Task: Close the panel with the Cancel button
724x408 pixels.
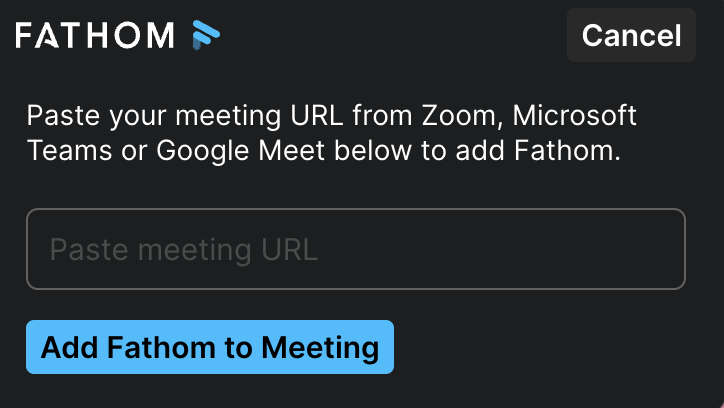Action: point(631,36)
